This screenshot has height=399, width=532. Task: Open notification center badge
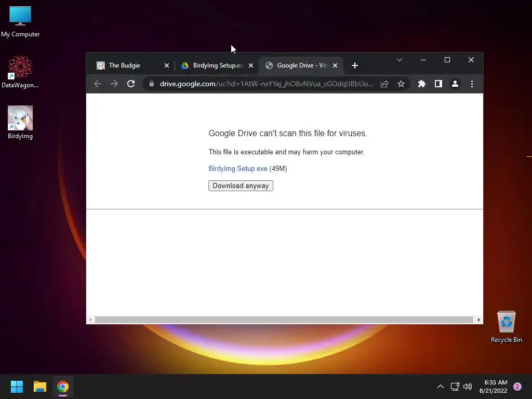coord(517,387)
